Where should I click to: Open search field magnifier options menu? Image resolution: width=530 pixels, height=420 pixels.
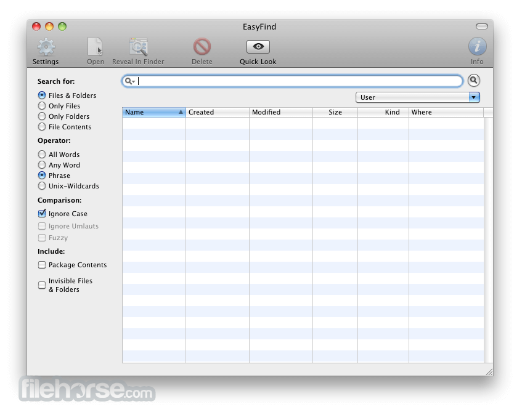[130, 81]
